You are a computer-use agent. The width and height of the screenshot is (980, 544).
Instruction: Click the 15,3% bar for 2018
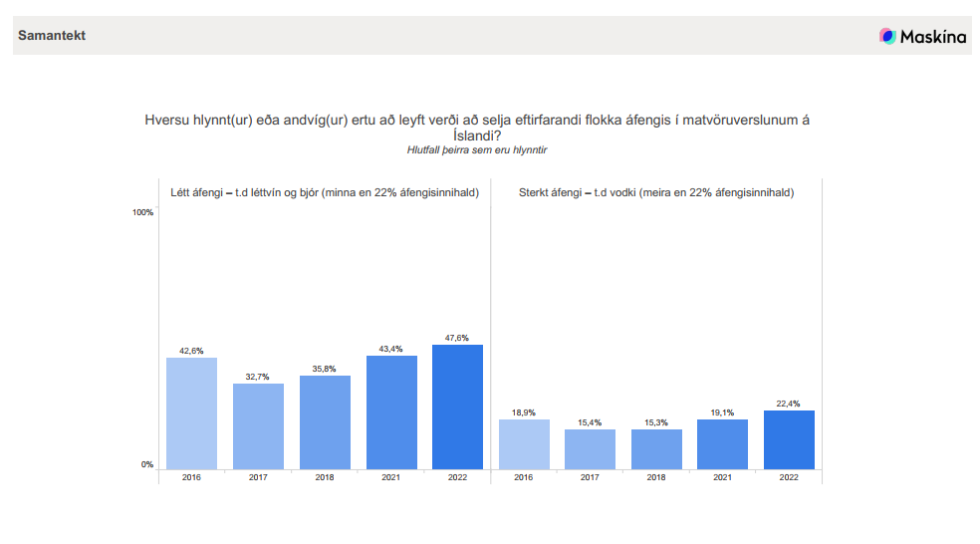pyautogui.click(x=656, y=449)
